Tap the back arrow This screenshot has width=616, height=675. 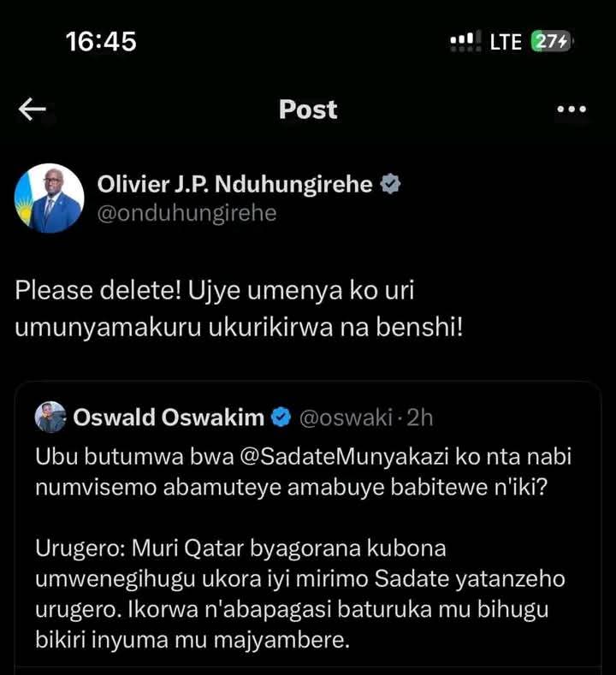click(x=33, y=109)
